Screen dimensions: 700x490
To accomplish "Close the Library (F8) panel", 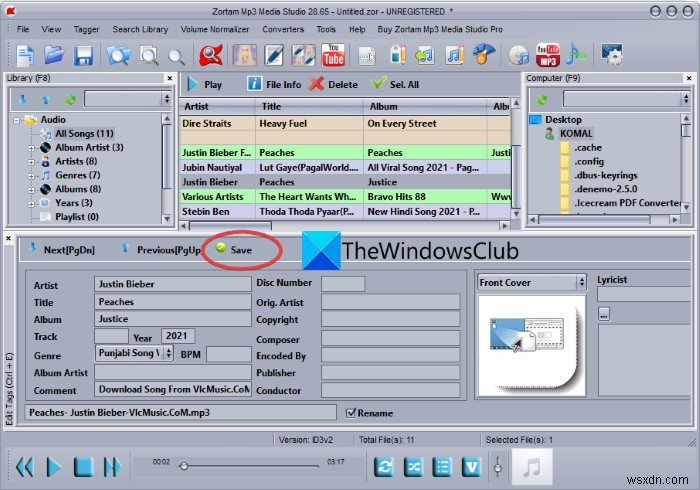I will point(170,78).
